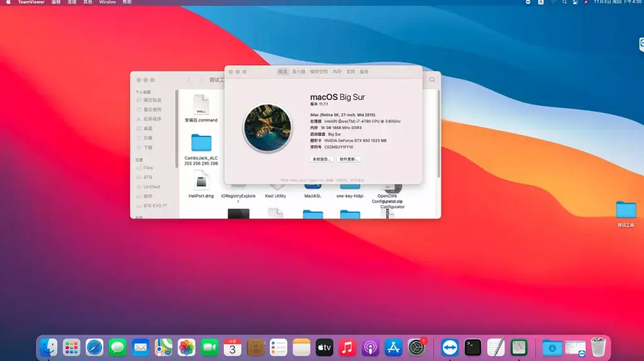The width and height of the screenshot is (644, 361).
Task: Click the Finder window search icon
Action: click(x=432, y=80)
